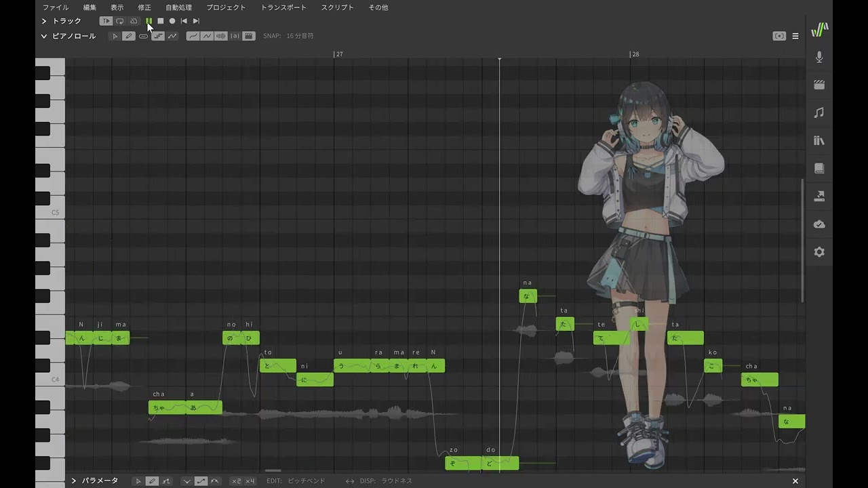Pause playback with the green pause button

[149, 21]
